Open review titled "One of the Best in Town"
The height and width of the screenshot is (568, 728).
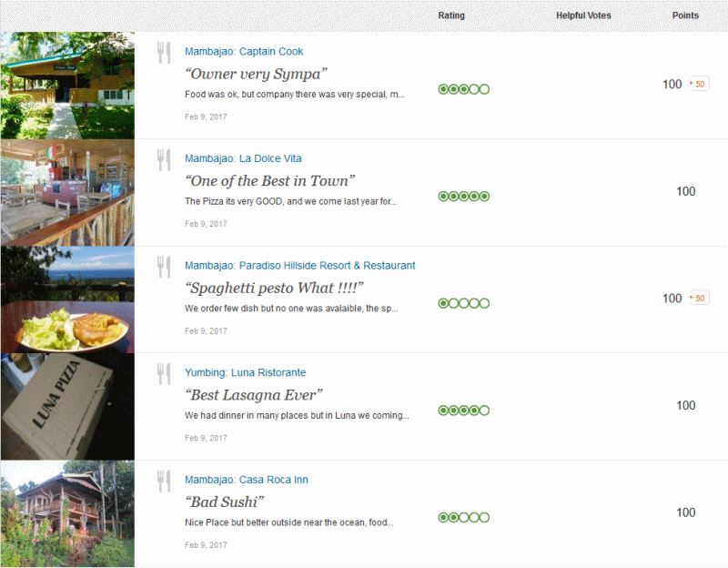click(269, 181)
